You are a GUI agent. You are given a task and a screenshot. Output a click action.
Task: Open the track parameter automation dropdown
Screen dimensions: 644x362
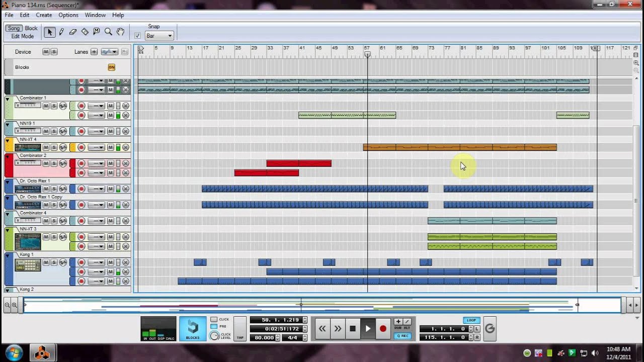109,52
